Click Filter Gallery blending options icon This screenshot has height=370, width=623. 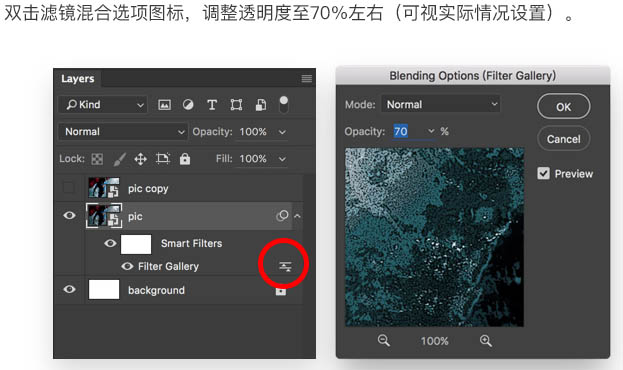[285, 266]
